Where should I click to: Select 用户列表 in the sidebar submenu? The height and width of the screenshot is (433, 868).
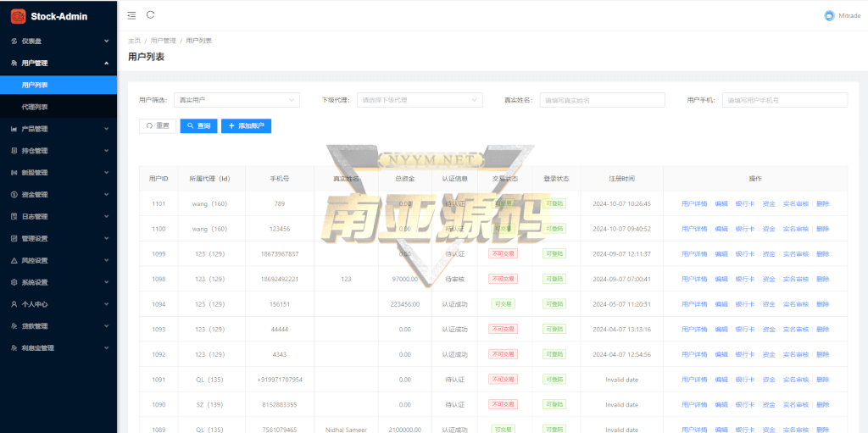pos(35,85)
